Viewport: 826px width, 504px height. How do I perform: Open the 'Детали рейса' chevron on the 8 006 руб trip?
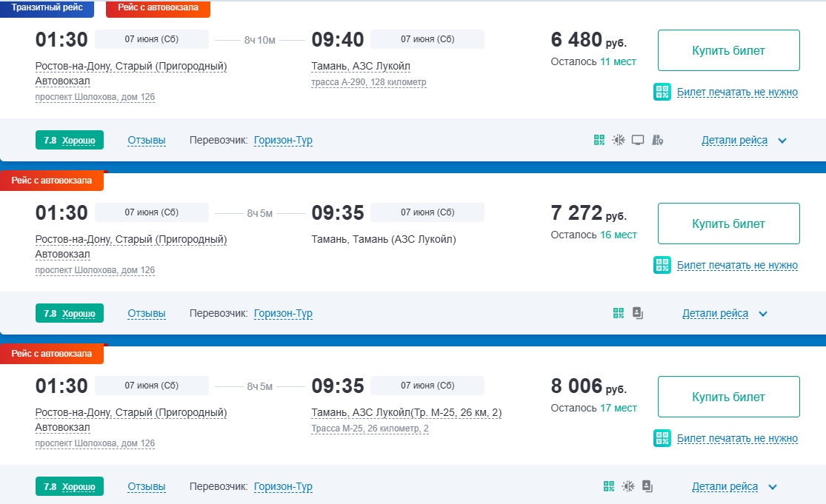(x=773, y=487)
